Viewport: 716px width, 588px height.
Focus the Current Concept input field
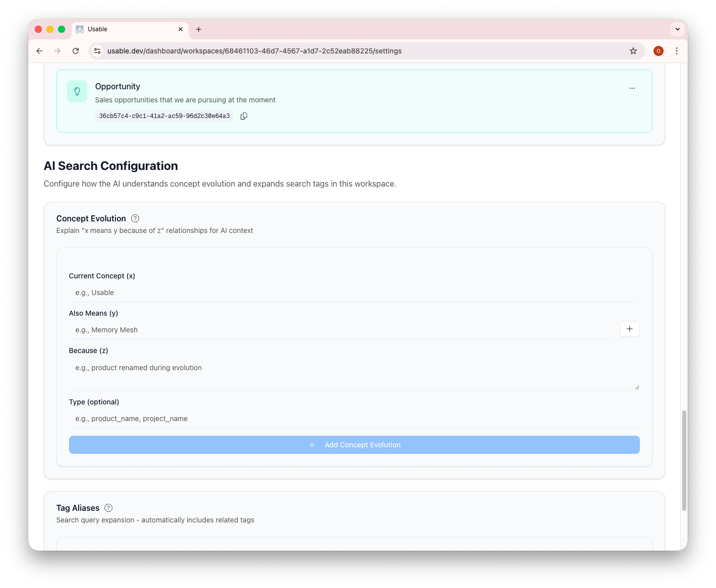click(x=354, y=292)
